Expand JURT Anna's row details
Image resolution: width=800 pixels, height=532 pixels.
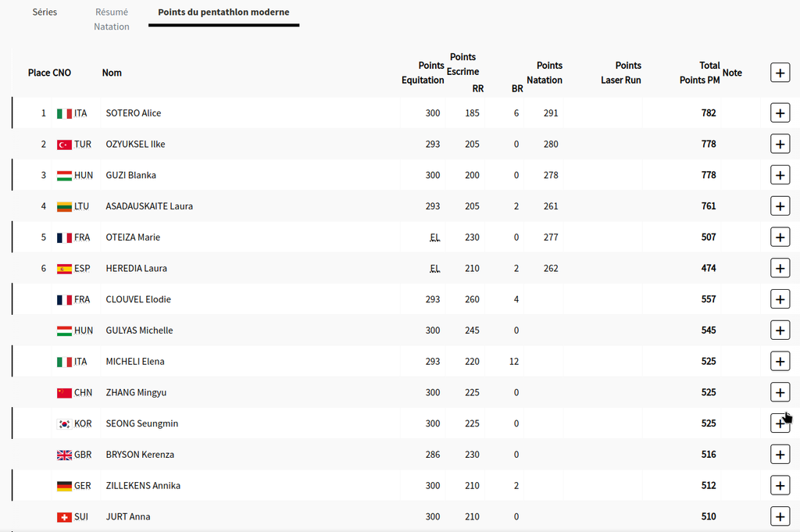[x=780, y=516]
